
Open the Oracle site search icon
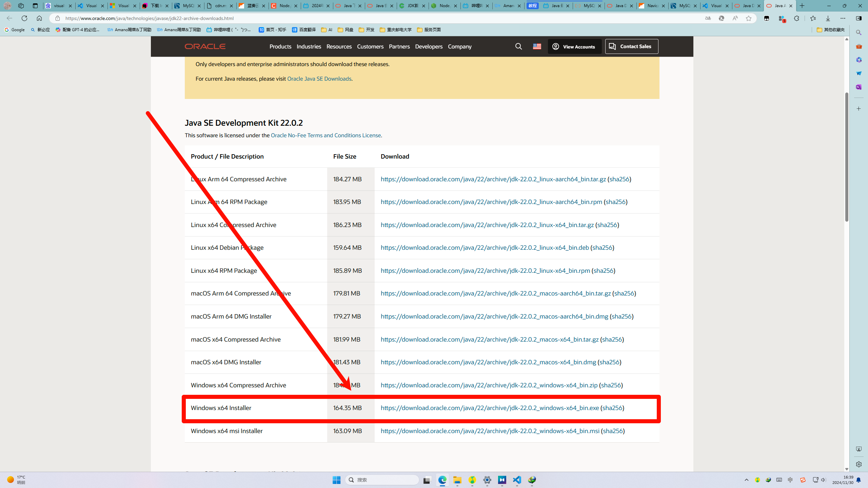click(x=518, y=46)
